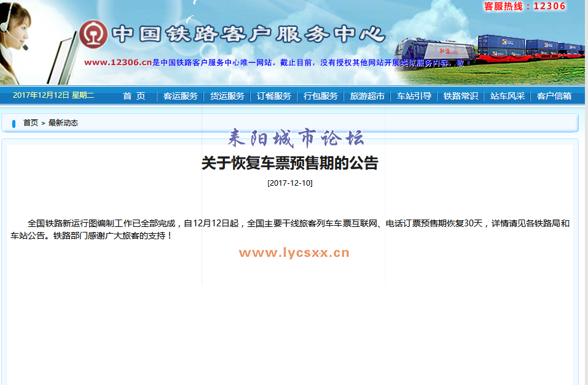Image resolution: width=588 pixels, height=385 pixels.
Task: Click 最新动态 in the breadcrumb
Action: coord(63,123)
